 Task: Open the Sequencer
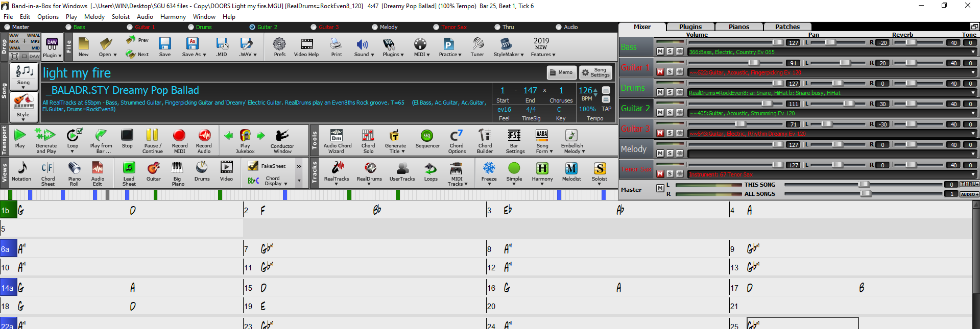click(x=427, y=139)
